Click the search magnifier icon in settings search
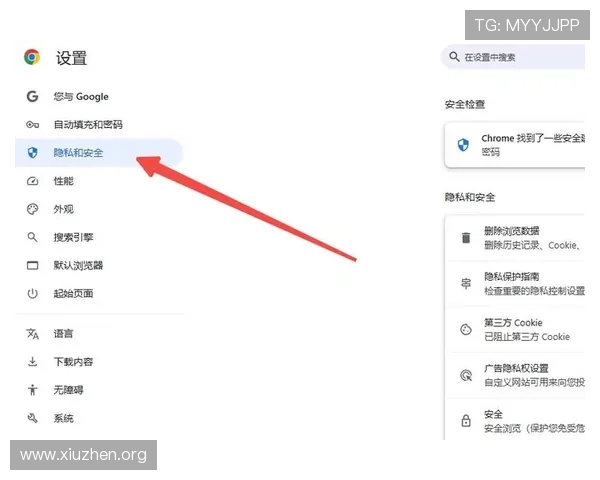 pos(454,57)
